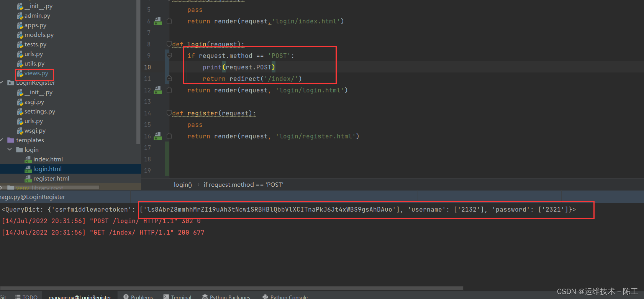Click the QueryDict output line in console

point(289,210)
